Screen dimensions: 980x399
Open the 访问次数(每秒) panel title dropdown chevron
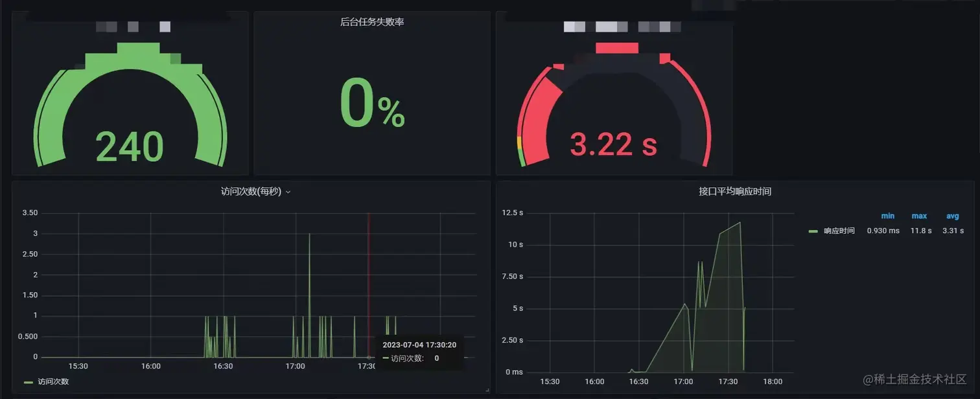288,192
